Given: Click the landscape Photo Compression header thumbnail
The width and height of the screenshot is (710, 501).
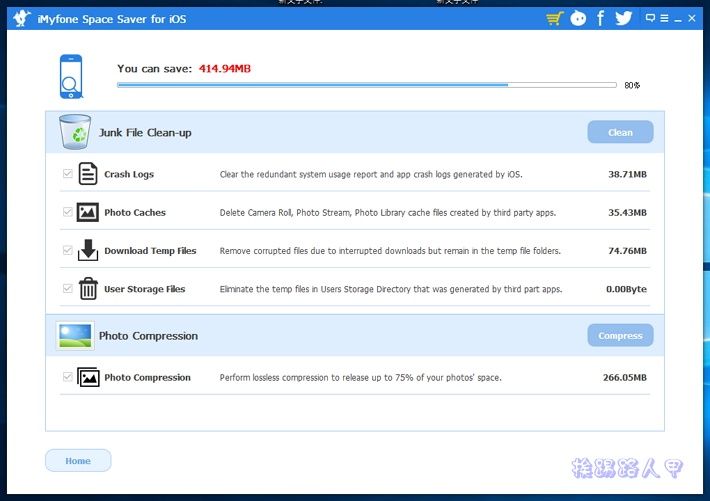Looking at the screenshot, I should coord(75,336).
